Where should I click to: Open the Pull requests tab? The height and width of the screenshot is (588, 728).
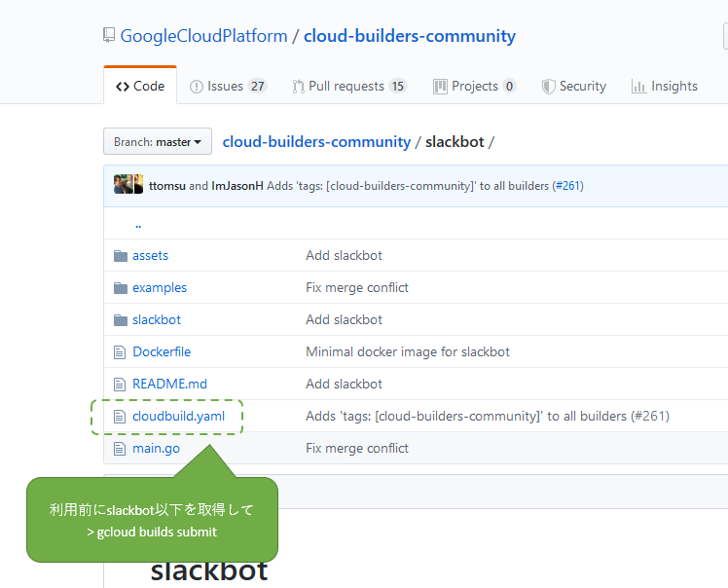349,86
